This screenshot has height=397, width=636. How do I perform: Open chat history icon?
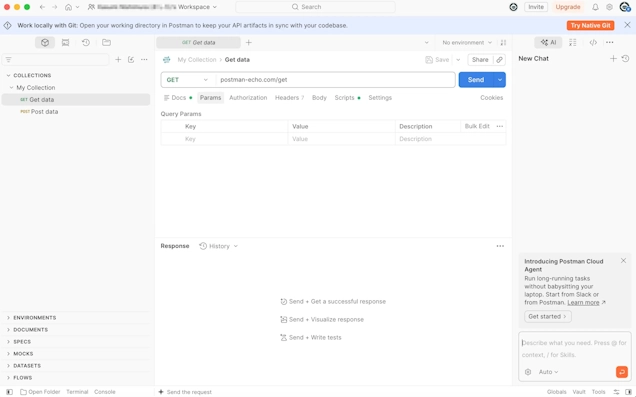tap(625, 59)
